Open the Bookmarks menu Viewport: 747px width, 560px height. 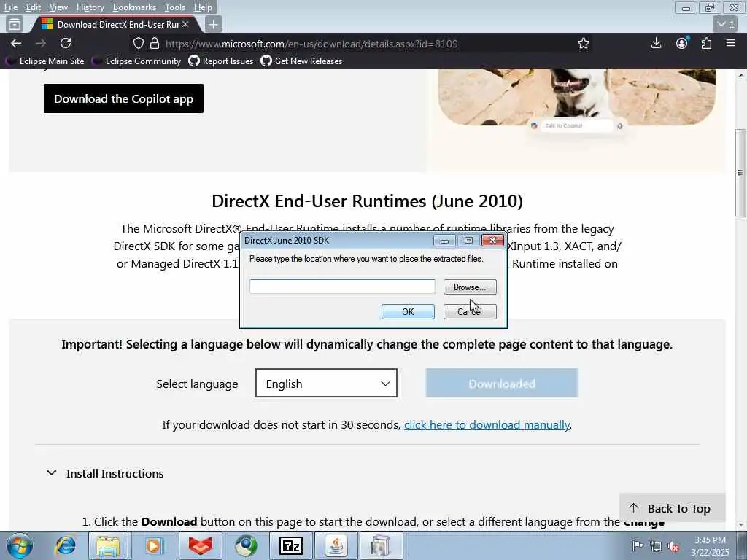(x=134, y=7)
